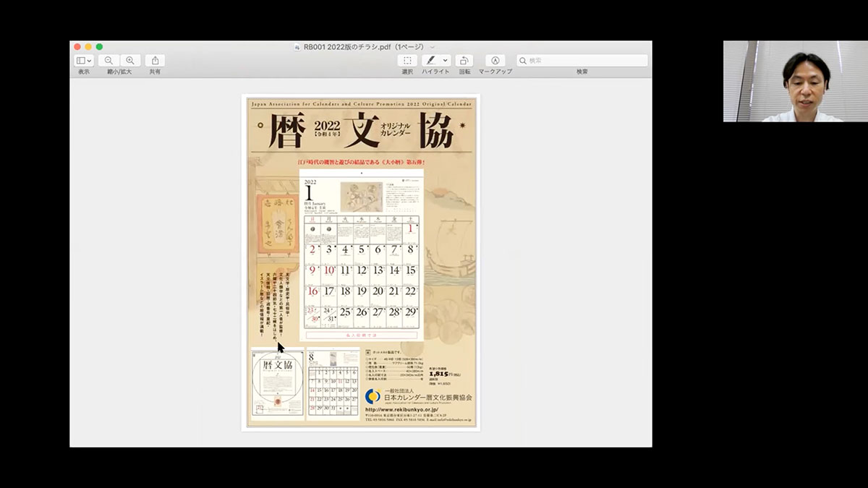Click the green full-screen window button
This screenshot has height=488, width=868.
click(x=99, y=47)
